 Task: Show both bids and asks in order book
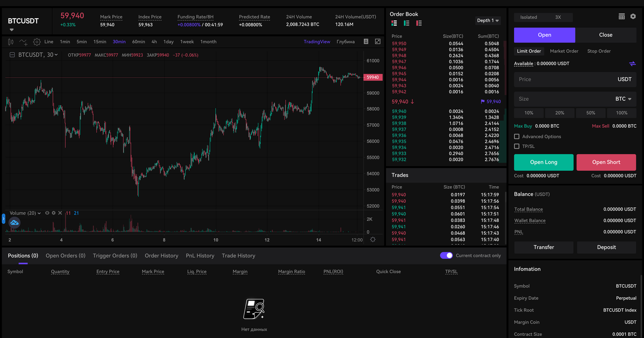394,23
